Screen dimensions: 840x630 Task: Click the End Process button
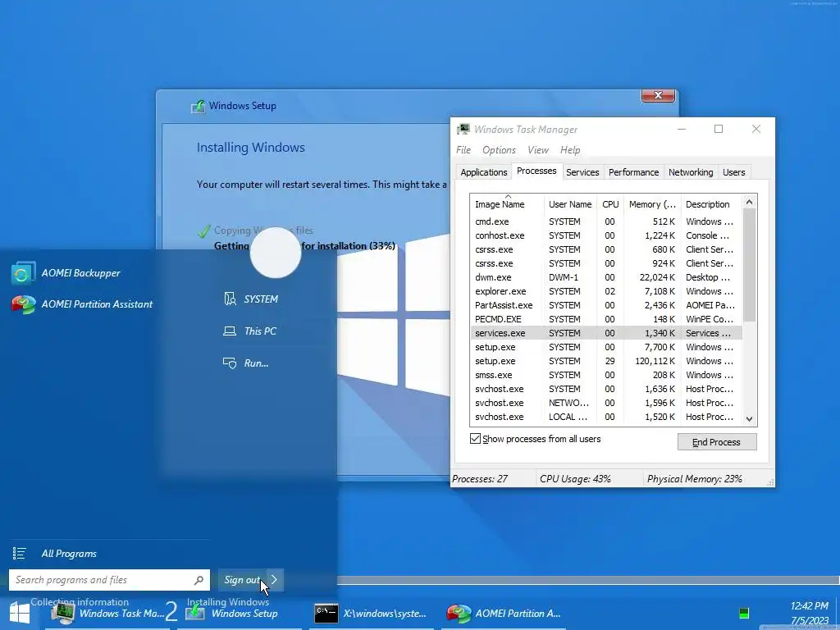717,442
